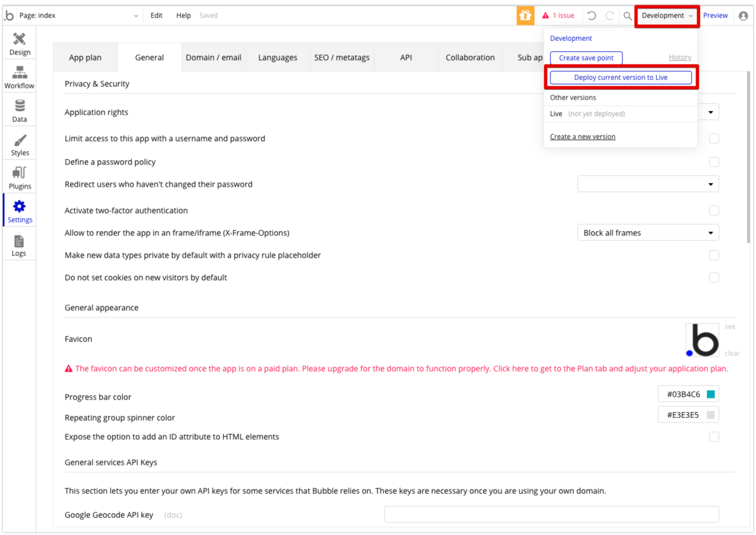Switch to the Collaboration tab
Viewport: 756px width, 535px height.
pyautogui.click(x=470, y=57)
